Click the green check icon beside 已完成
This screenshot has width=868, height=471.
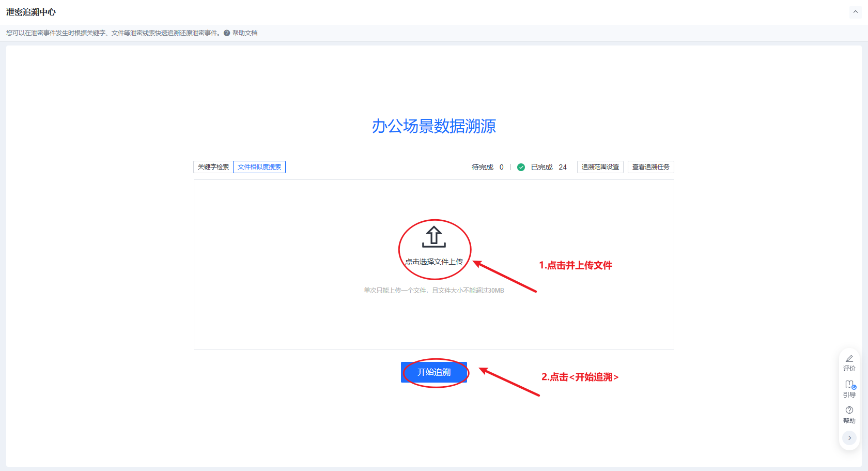tap(521, 167)
